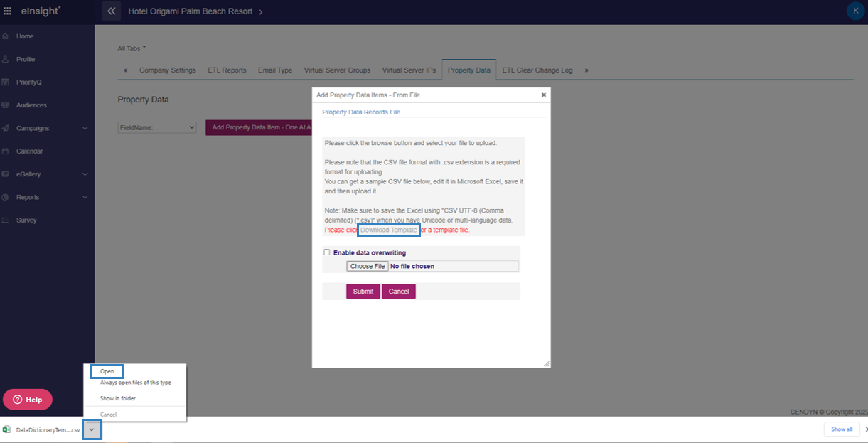Screen dimensions: 868x443
Task: Click the Choose File button
Action: coord(368,266)
